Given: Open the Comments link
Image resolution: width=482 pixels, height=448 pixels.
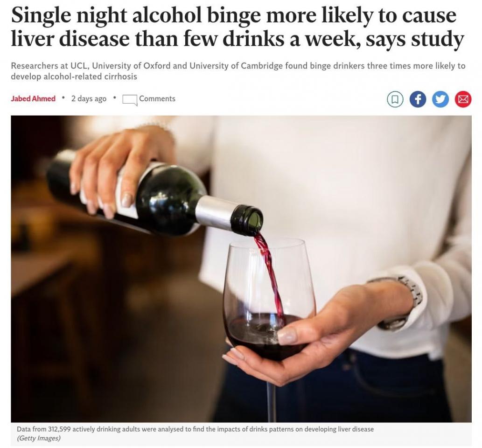Looking at the screenshot, I should (157, 99).
